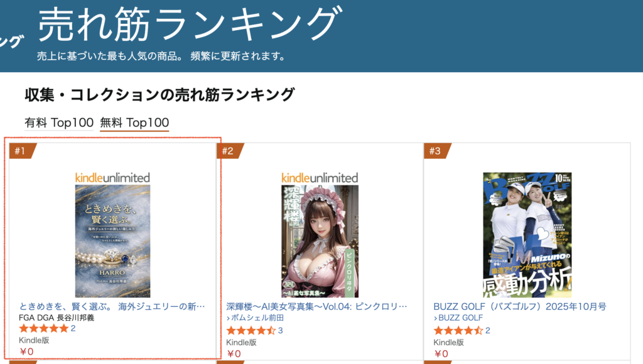Open the ときめきを、賢く選ぶ。 book cover
Image resolution: width=643 pixels, height=364 pixels.
[x=113, y=241]
